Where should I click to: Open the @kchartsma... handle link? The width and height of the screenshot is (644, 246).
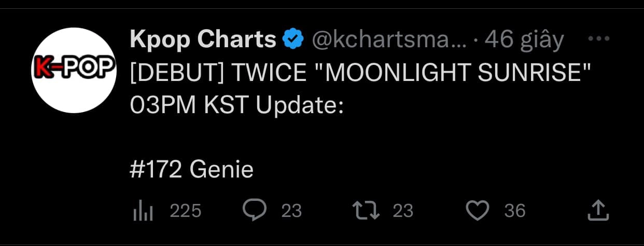pos(388,40)
